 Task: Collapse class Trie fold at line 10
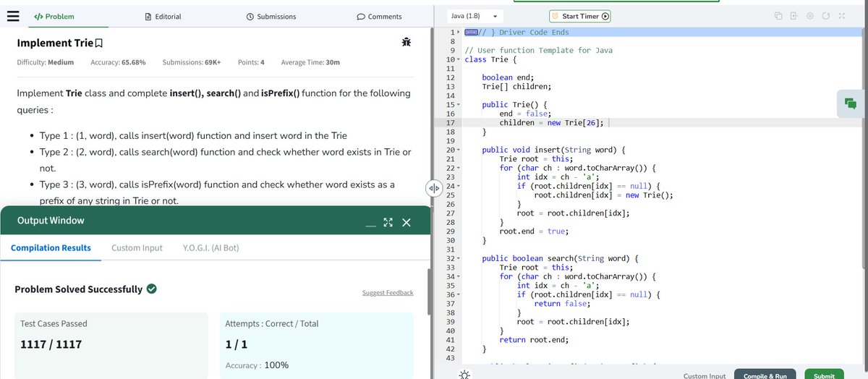pyautogui.click(x=459, y=59)
